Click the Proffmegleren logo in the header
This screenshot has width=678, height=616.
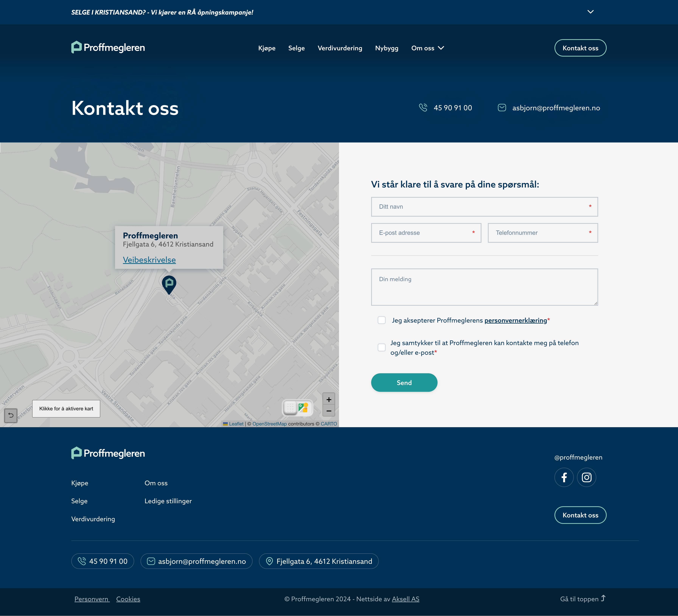[108, 47]
